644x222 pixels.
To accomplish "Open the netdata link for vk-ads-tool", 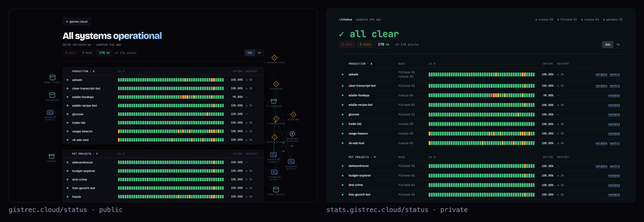I will click(601, 143).
